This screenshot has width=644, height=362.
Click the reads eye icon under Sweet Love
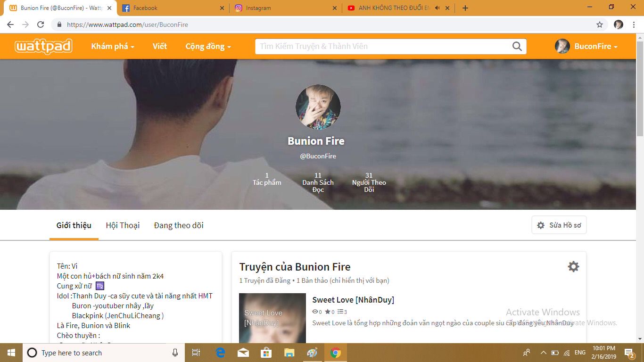(x=314, y=312)
